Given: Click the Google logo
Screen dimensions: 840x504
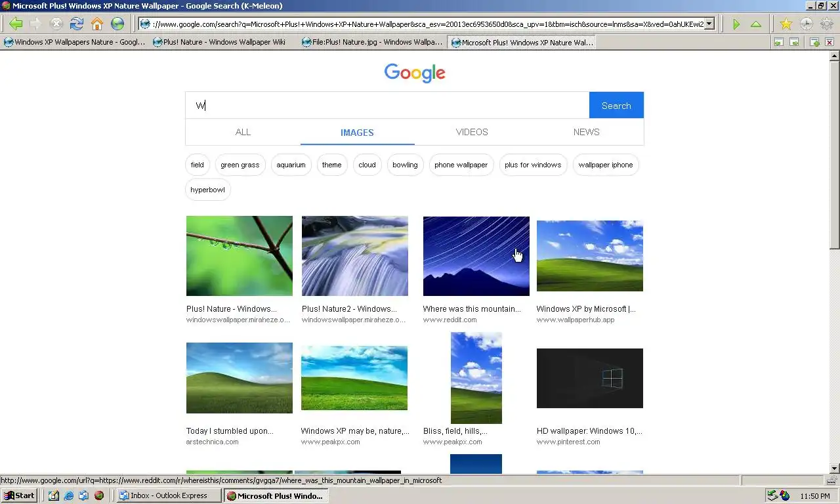Looking at the screenshot, I should click(x=415, y=73).
